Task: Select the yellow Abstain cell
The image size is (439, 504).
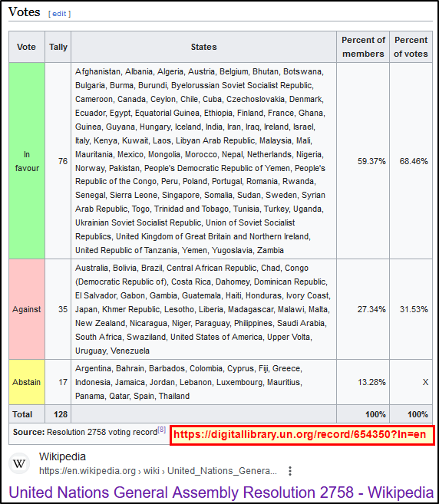Action: pos(27,382)
